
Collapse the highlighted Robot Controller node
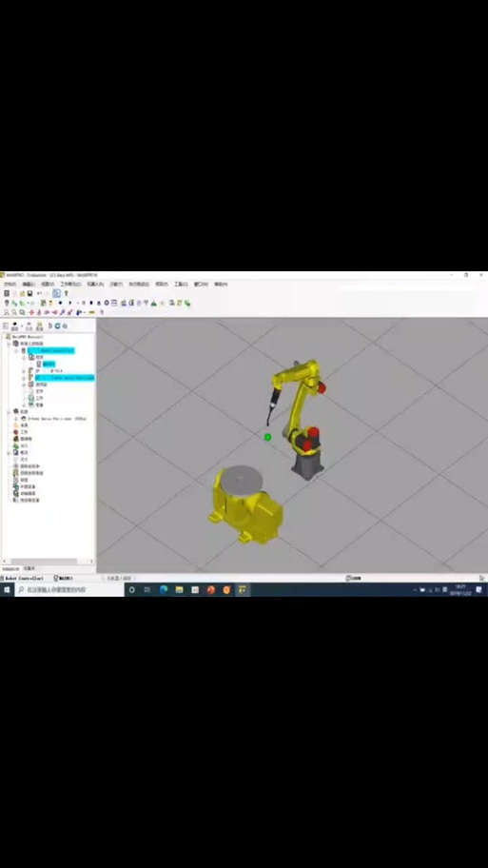click(x=15, y=350)
